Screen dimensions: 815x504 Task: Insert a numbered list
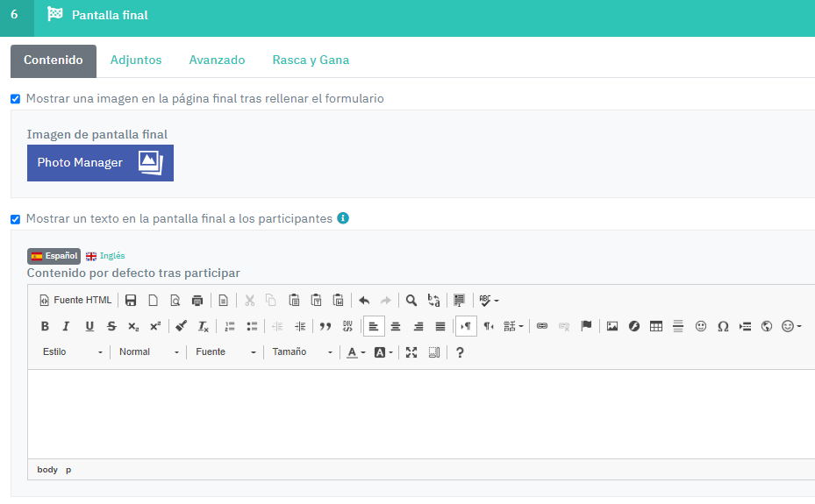click(229, 326)
